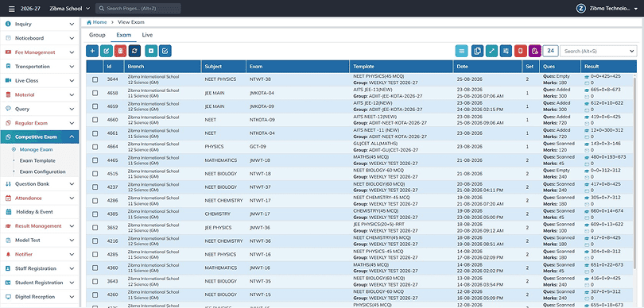The width and height of the screenshot is (644, 308).
Task: Click the Transportation bus icon
Action: point(8,67)
